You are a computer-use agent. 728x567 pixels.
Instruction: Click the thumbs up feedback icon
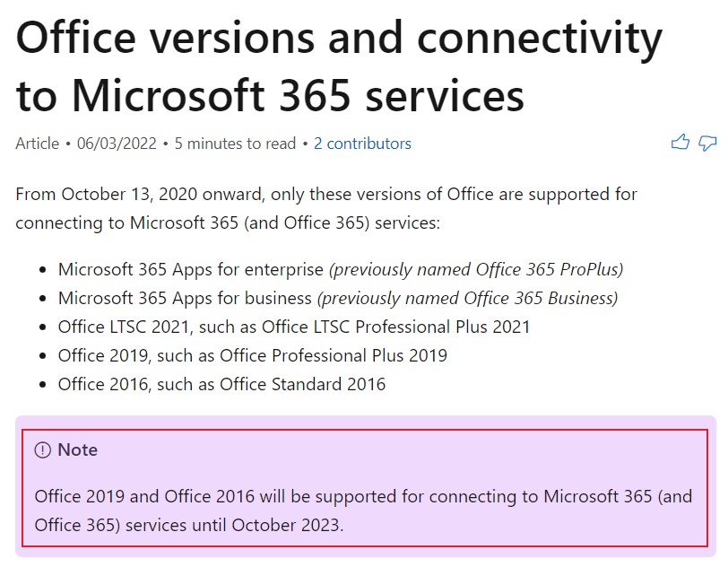coord(680,143)
